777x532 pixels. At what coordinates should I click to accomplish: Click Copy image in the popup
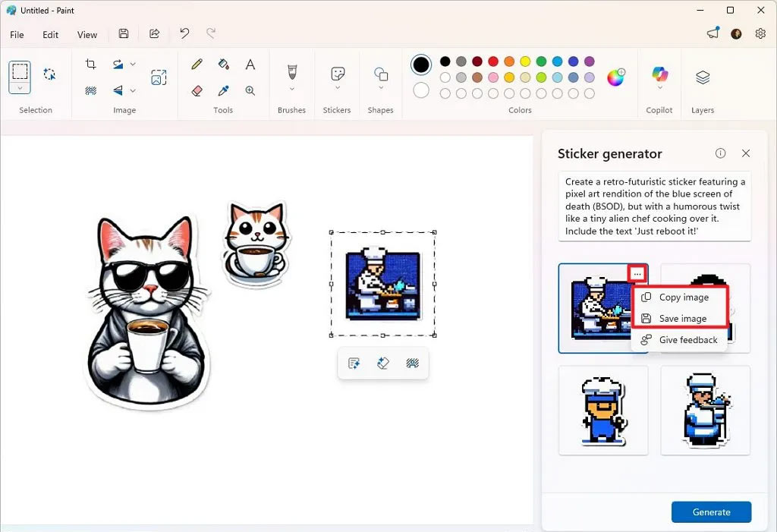click(x=683, y=297)
